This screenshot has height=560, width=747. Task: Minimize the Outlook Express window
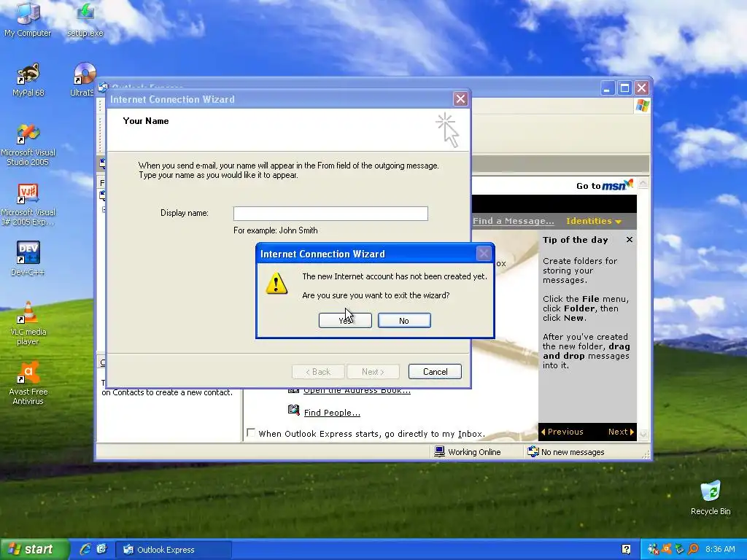(608, 88)
